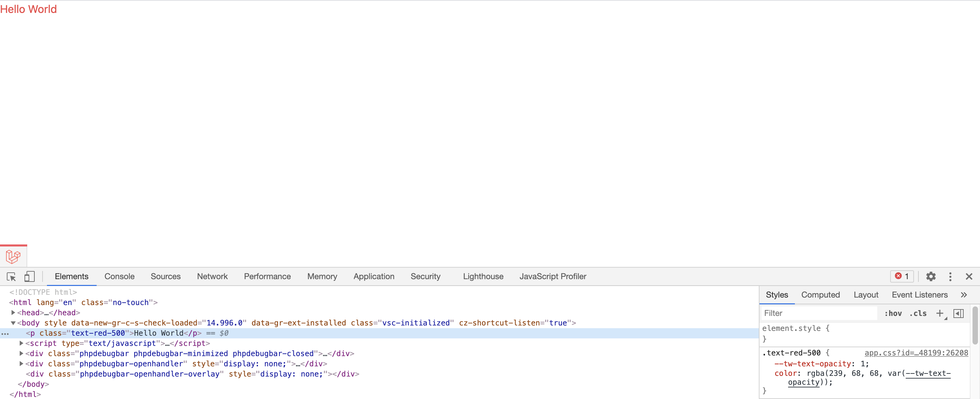This screenshot has height=399, width=980.
Task: Open the Application tab
Action: click(x=374, y=276)
